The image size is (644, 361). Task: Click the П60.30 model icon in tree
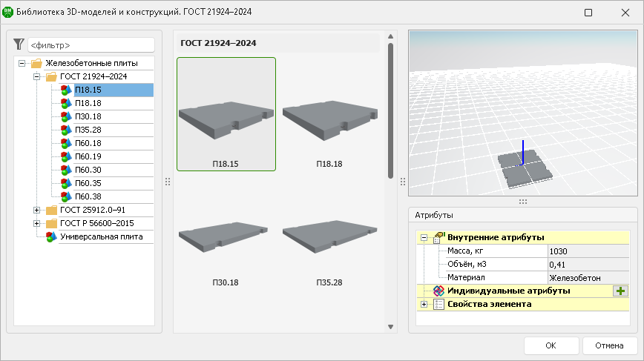65,170
